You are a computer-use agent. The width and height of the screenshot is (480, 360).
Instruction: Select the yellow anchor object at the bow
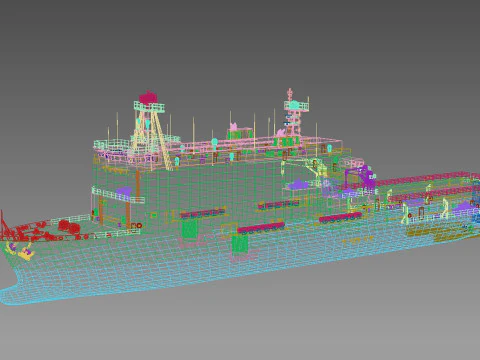coord(26,253)
